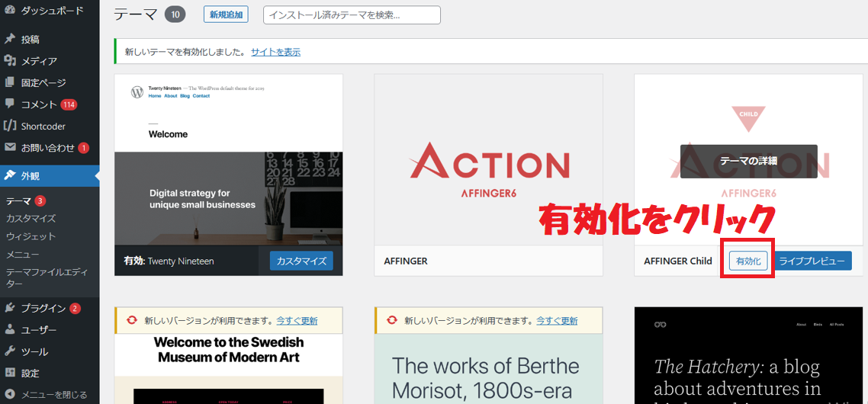The height and width of the screenshot is (404, 868).
Task: Click the theme count badge 10
Action: (x=175, y=15)
